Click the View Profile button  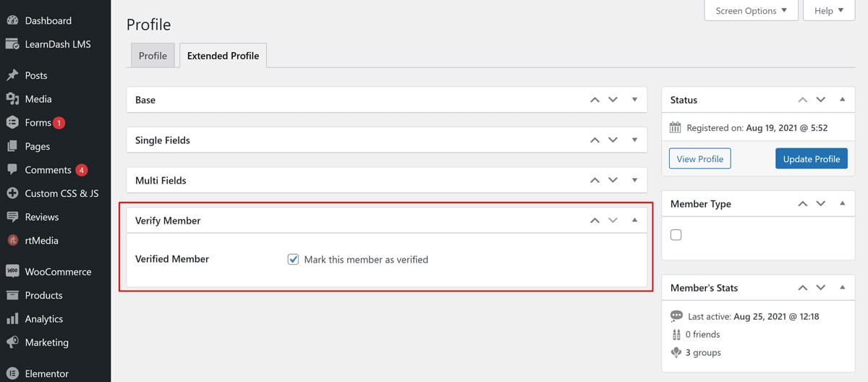(699, 159)
